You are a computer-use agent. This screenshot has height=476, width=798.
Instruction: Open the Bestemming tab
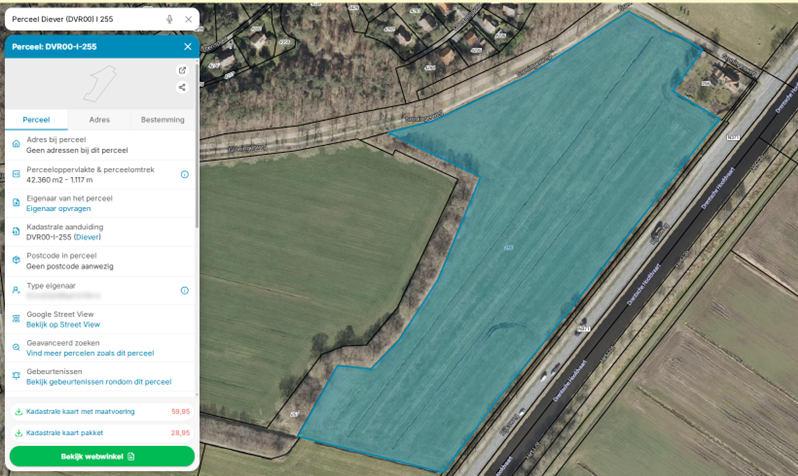click(162, 119)
